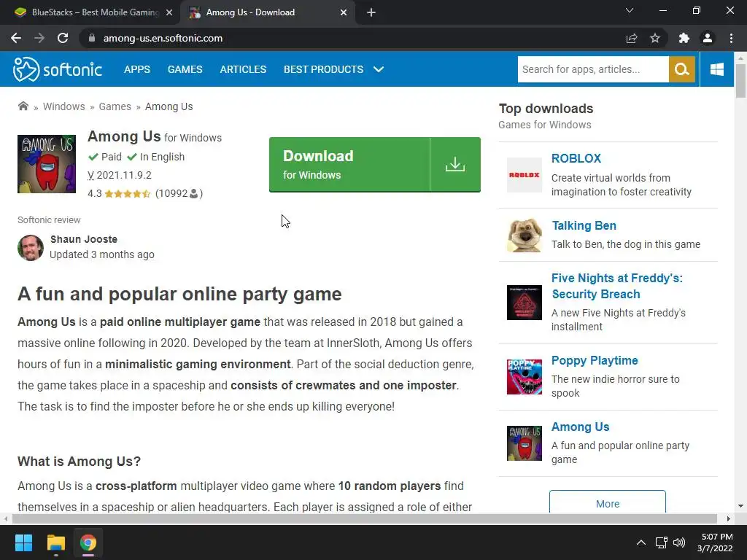
Task: Open the ROBLOX title link
Action: [576, 158]
